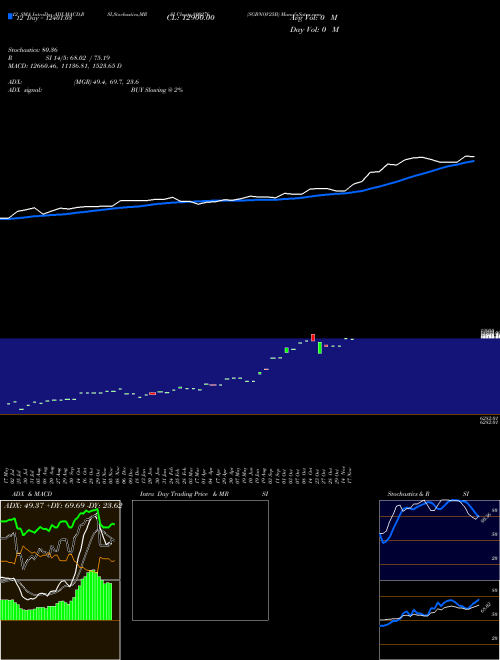
Task: Click the MACD values line starting with 12669.46
Action: (x=65, y=66)
